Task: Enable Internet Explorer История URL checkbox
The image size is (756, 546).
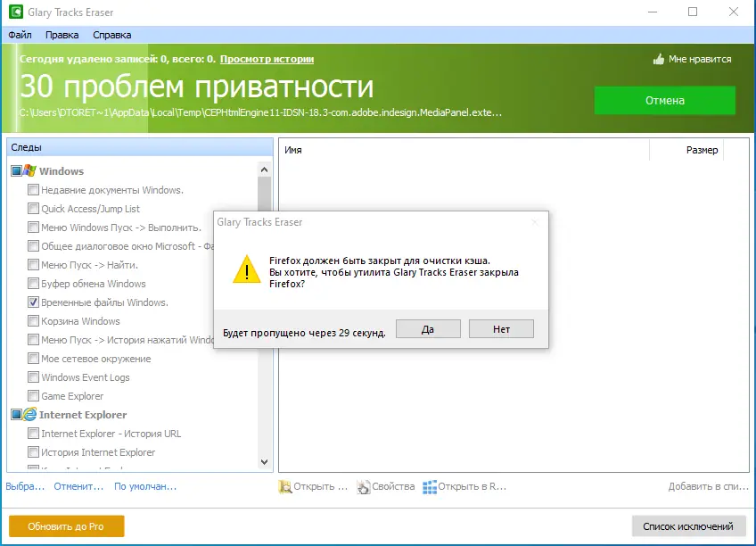Action: click(x=33, y=433)
